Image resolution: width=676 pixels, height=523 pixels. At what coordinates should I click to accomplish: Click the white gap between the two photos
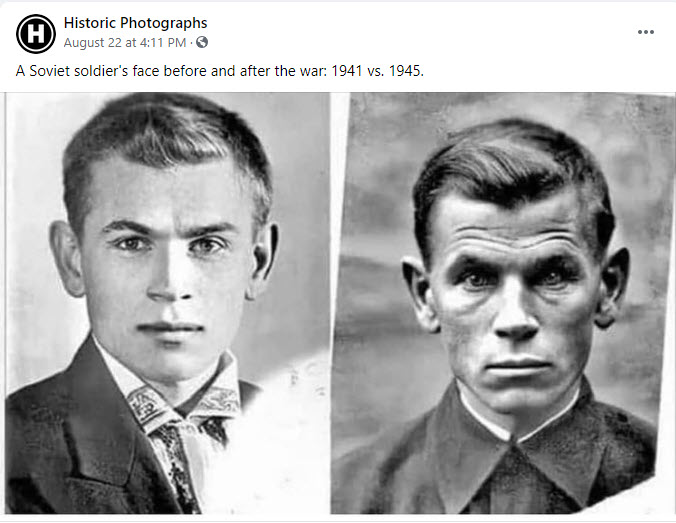point(336,216)
